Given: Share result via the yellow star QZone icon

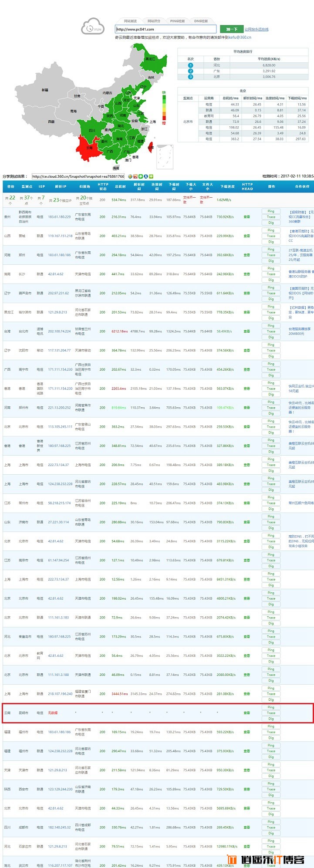Looking at the screenshot, I should [x=130, y=176].
